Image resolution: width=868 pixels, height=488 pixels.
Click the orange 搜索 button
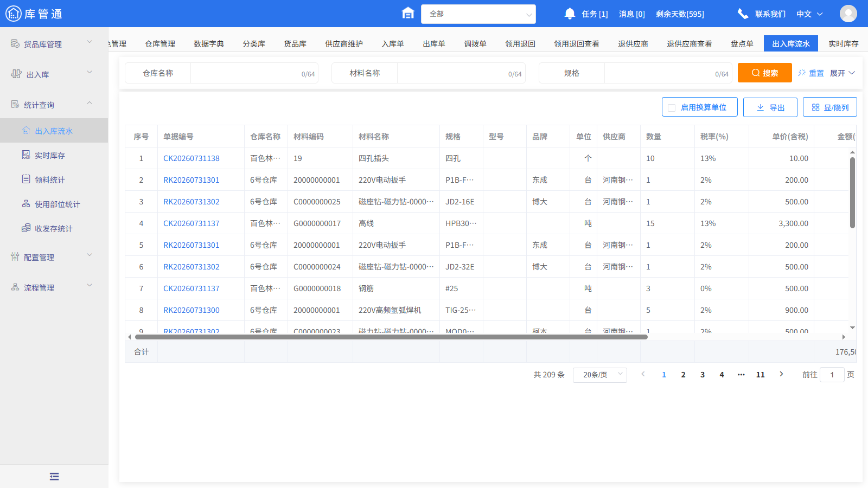tap(765, 73)
